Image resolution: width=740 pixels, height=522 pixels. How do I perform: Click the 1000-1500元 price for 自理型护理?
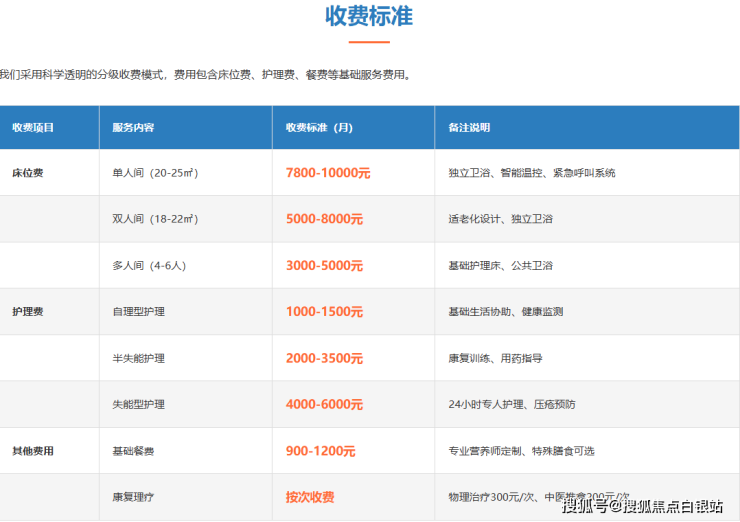[x=324, y=312]
